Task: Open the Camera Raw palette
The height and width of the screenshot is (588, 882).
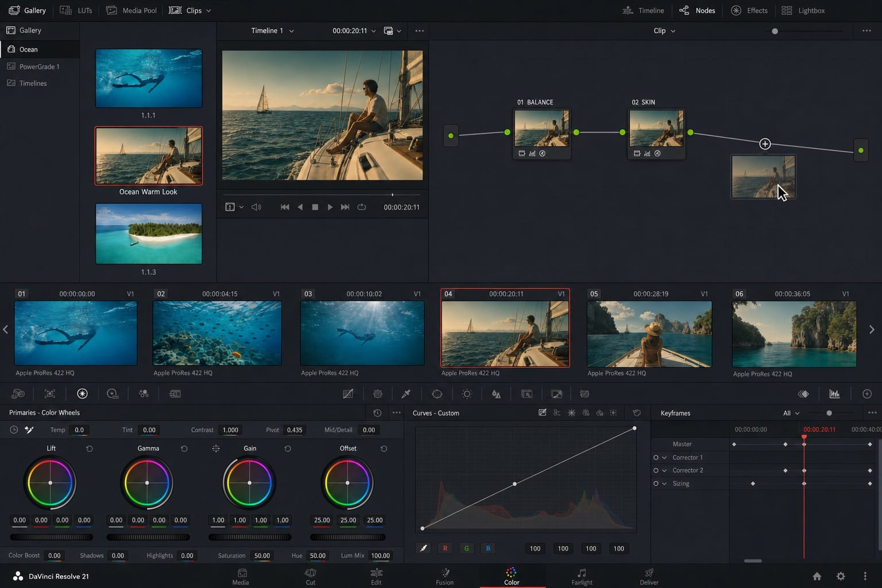Action: [18, 394]
